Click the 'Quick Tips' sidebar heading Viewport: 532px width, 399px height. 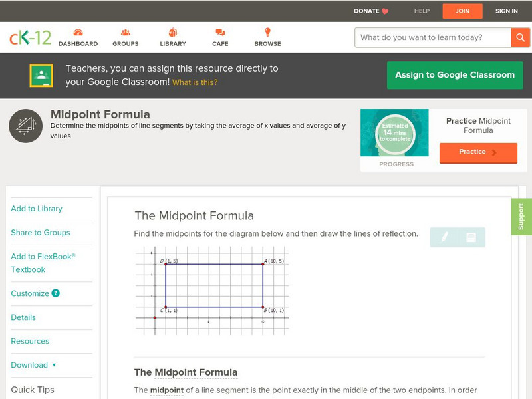pos(33,390)
